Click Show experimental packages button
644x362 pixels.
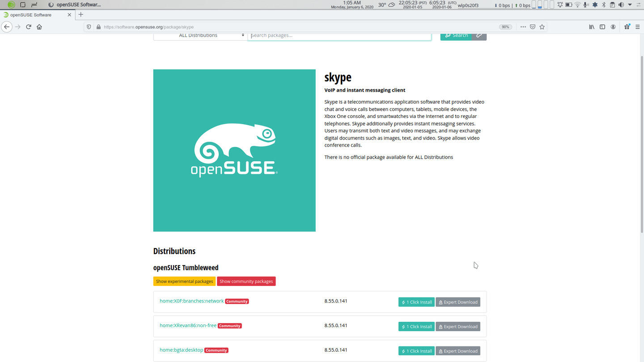pos(184,281)
